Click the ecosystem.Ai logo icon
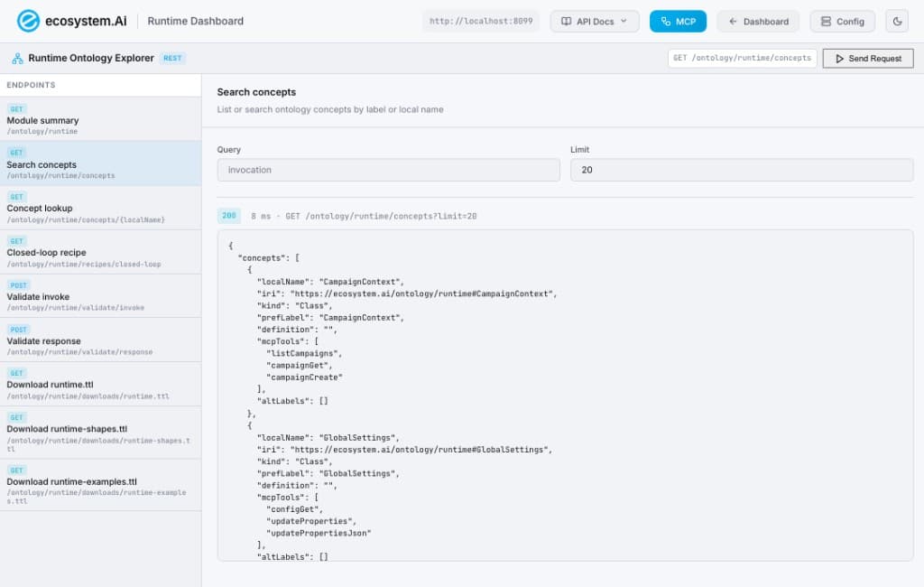924x587 pixels. (28, 22)
